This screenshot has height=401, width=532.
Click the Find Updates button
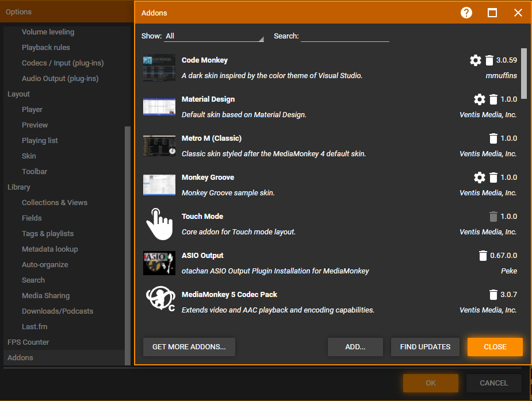point(425,347)
